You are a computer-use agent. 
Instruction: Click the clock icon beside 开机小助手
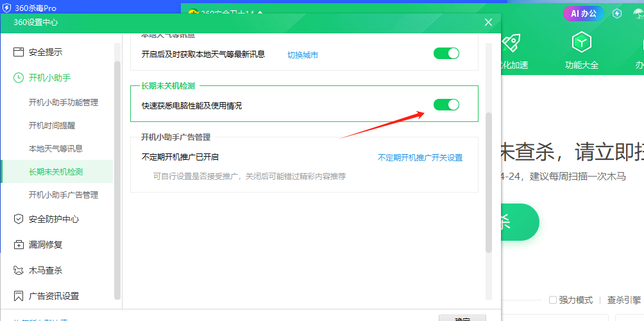point(19,78)
